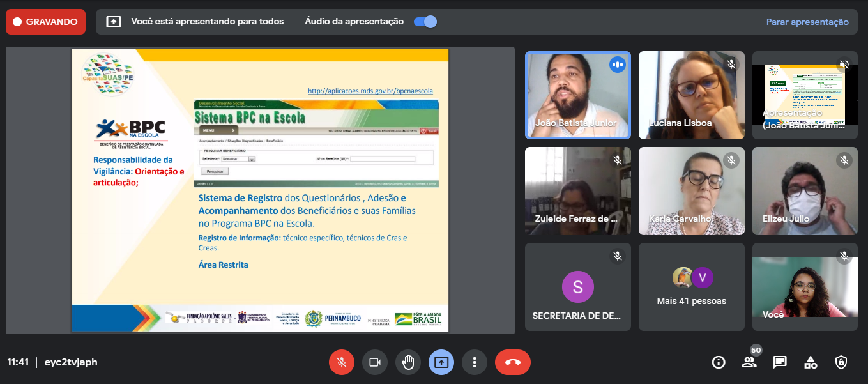Open meeting details info icon
868x384 pixels.
(x=719, y=362)
